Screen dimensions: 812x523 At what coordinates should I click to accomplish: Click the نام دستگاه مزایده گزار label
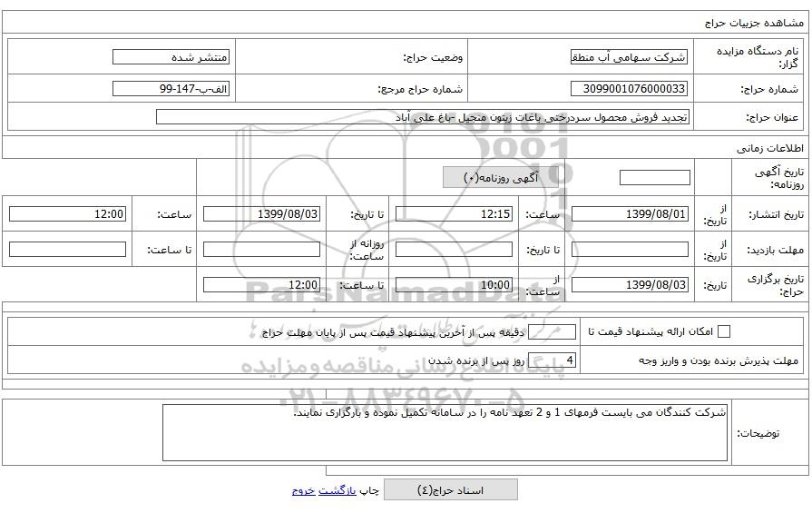[x=758, y=57]
